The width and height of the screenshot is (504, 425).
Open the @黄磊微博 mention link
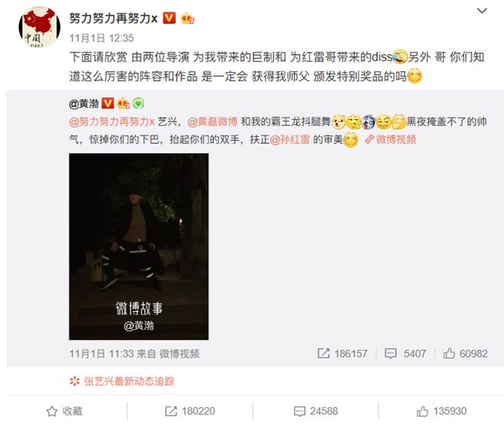(212, 121)
